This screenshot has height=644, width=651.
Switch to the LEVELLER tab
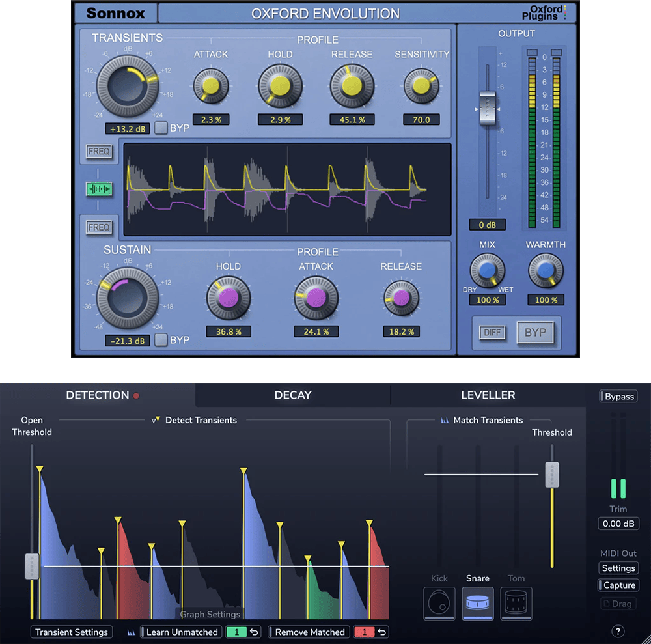tap(488, 395)
